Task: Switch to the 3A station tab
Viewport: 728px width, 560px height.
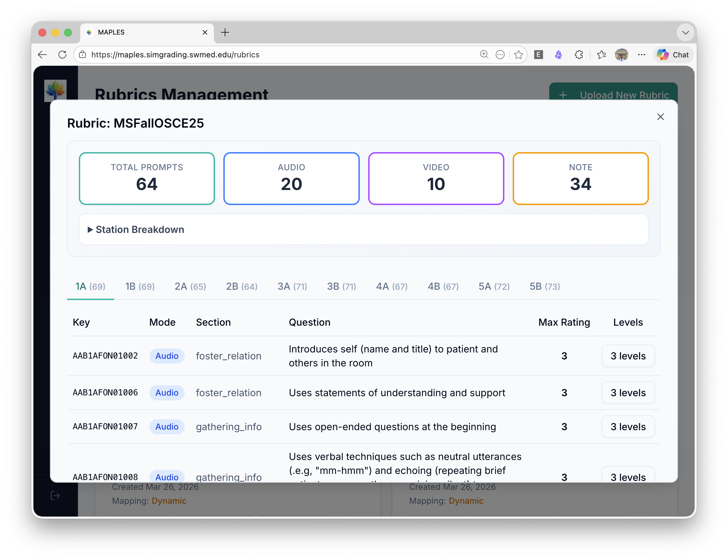Action: tap(292, 286)
